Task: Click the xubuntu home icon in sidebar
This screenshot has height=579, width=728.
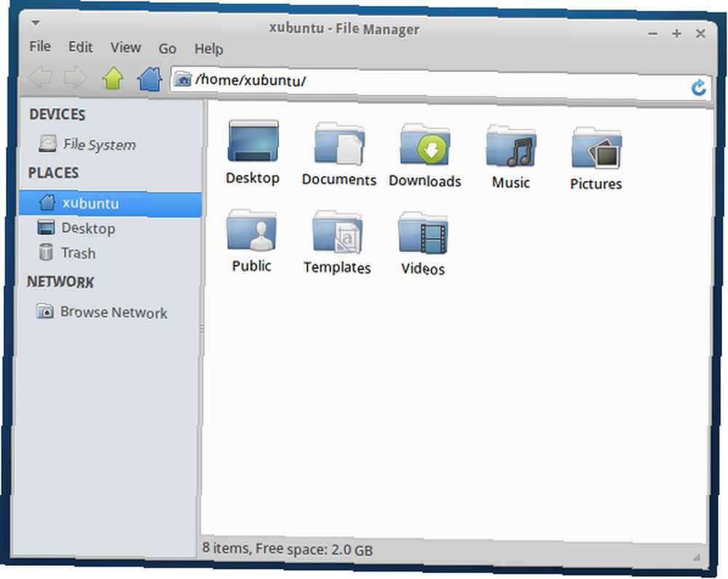Action: 47,202
